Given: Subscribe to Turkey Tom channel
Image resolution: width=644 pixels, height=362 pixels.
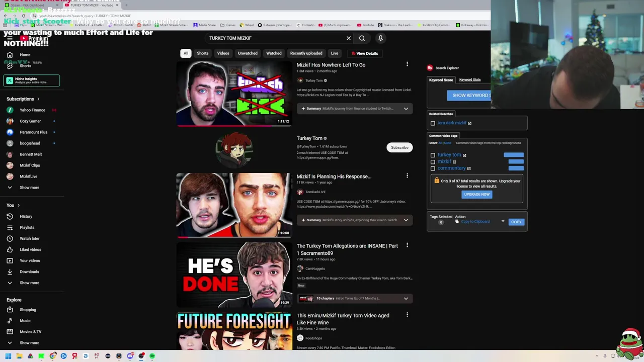Looking at the screenshot, I should pos(399,147).
